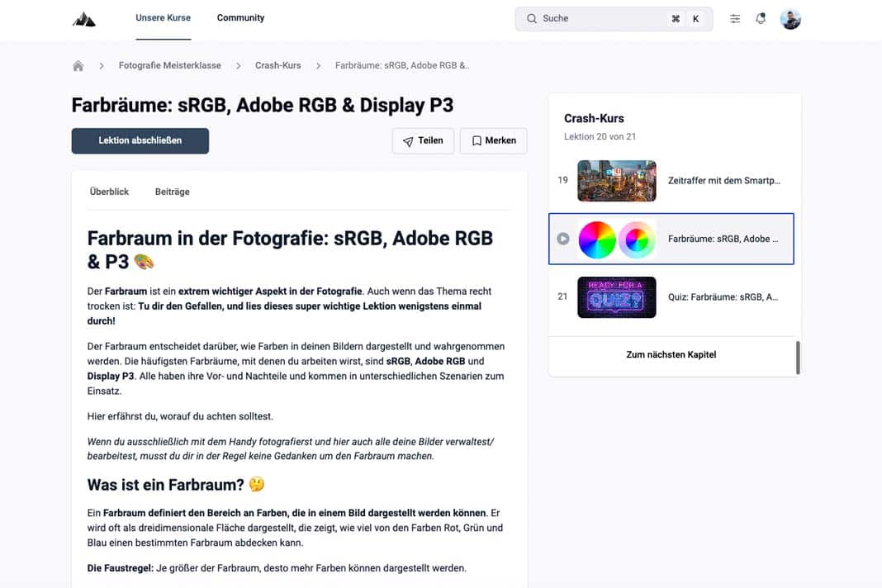Switch to the Beiträge tab

172,191
